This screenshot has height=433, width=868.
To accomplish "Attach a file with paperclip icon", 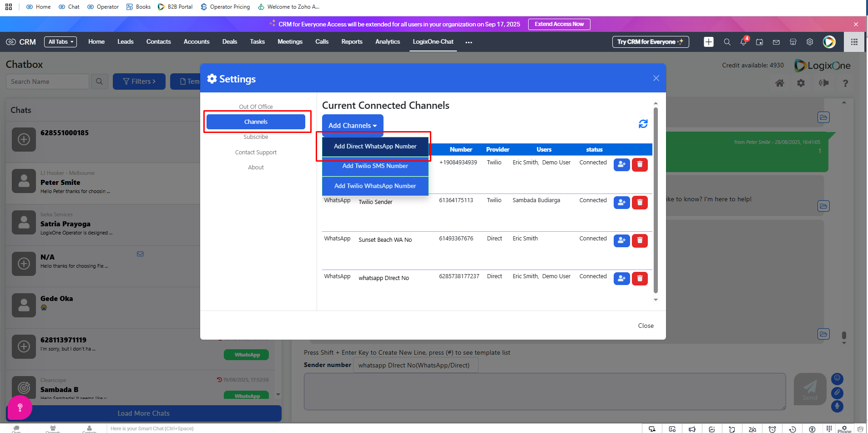I will [x=837, y=392].
